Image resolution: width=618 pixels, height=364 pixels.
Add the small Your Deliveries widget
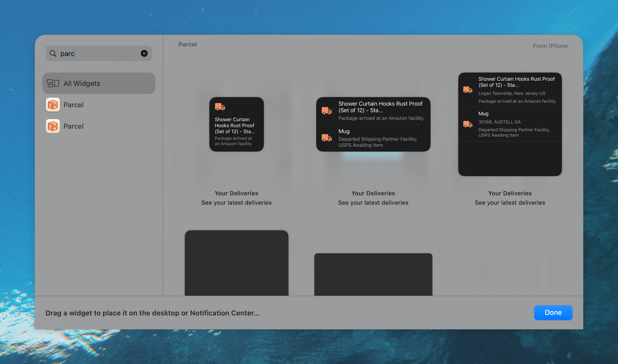pos(236,124)
